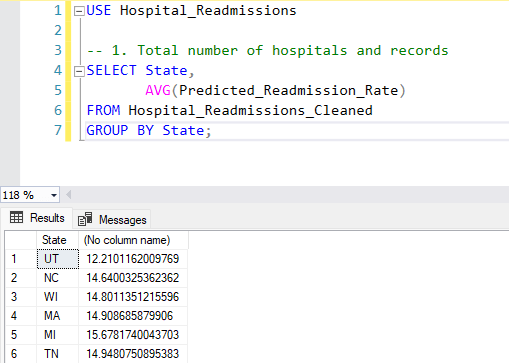This screenshot has height=363, width=509.
Task: Select value 15.6781740043703
Action: [133, 335]
